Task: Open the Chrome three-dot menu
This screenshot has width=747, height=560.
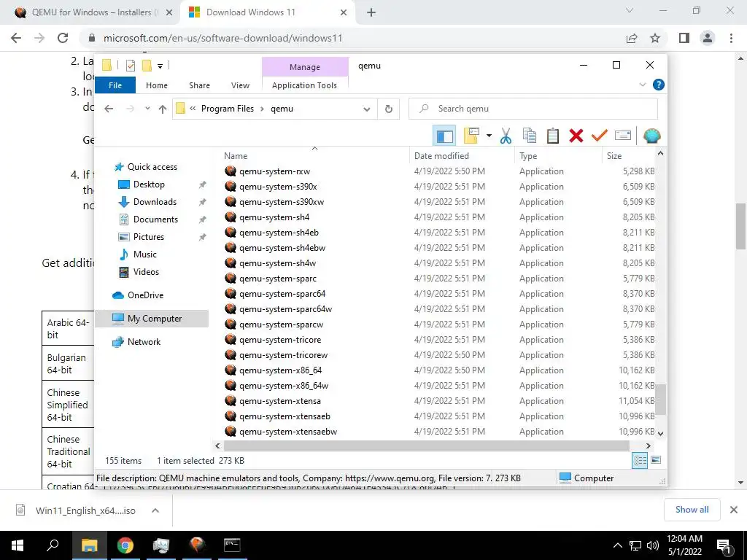Action: (x=731, y=38)
